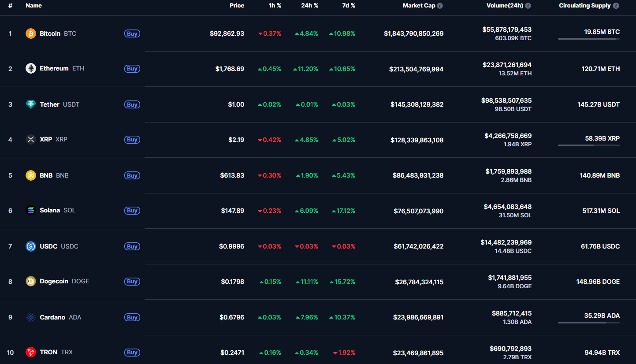Click the Ethereum diamond logo icon

[30, 68]
